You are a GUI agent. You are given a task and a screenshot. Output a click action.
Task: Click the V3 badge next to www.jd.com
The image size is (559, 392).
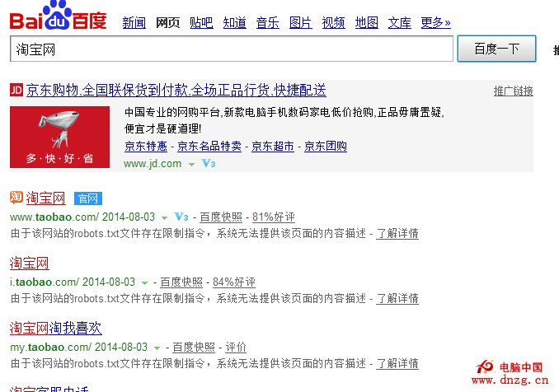209,163
